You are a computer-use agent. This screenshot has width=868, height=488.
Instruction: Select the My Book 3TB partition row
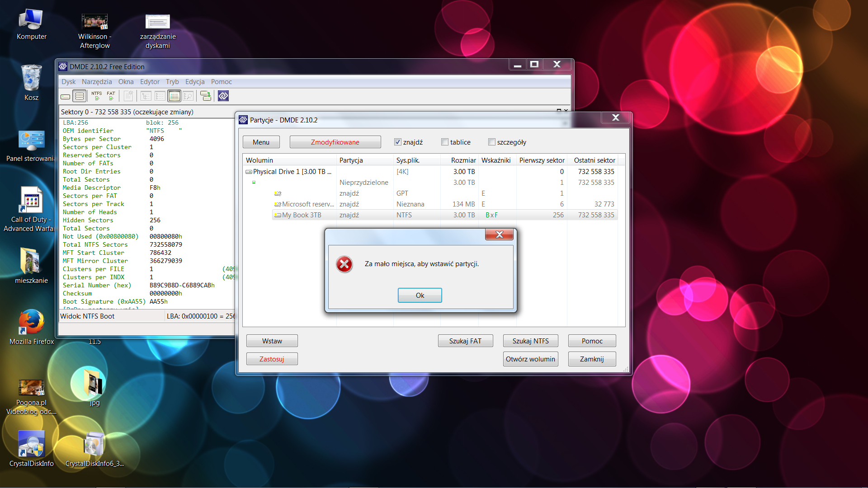[x=444, y=215]
